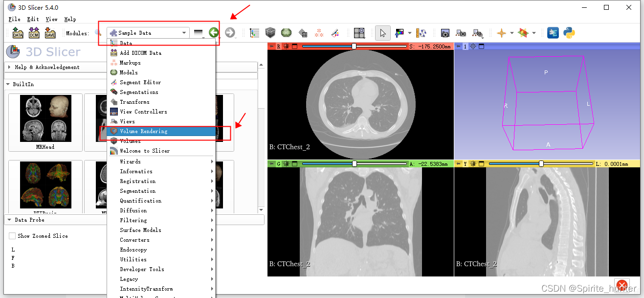Click green slice view pin icon
Image resolution: width=644 pixels, height=298 pixels.
point(272,164)
